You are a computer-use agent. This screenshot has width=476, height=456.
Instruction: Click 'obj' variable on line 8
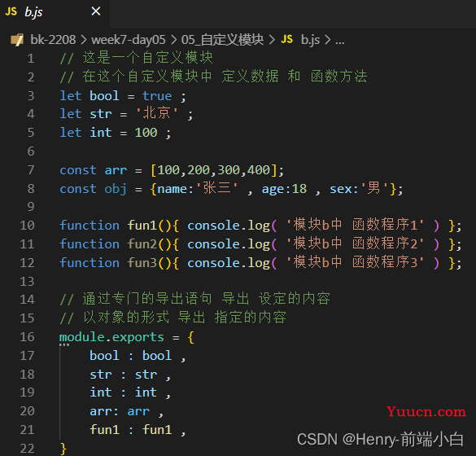pyautogui.click(x=116, y=189)
